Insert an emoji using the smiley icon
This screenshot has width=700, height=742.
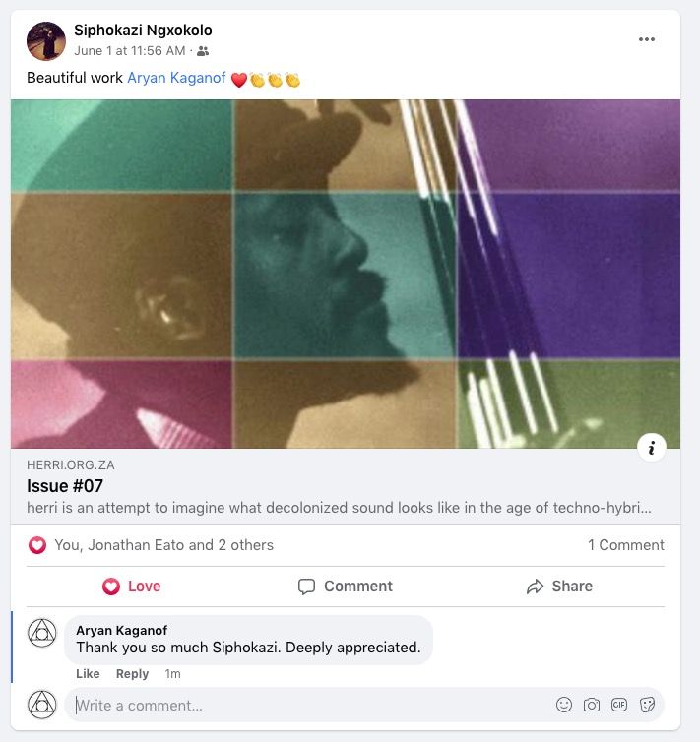click(x=564, y=705)
